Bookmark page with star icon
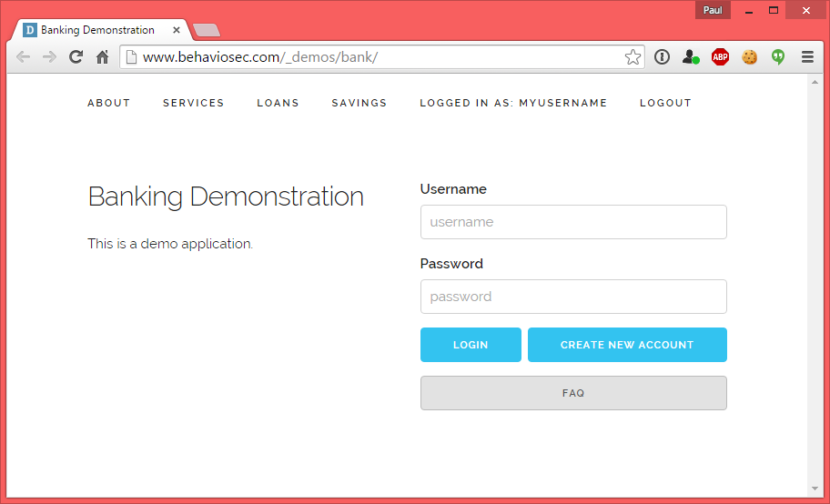 (633, 57)
